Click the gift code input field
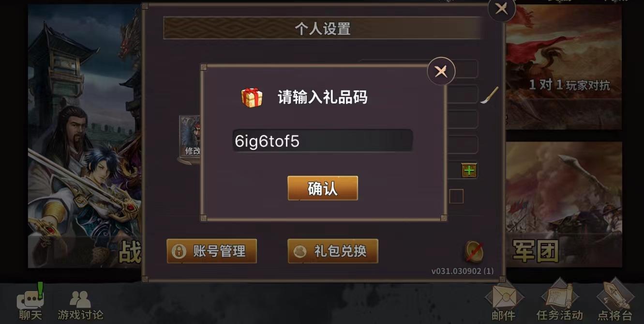The image size is (644, 324). (323, 141)
